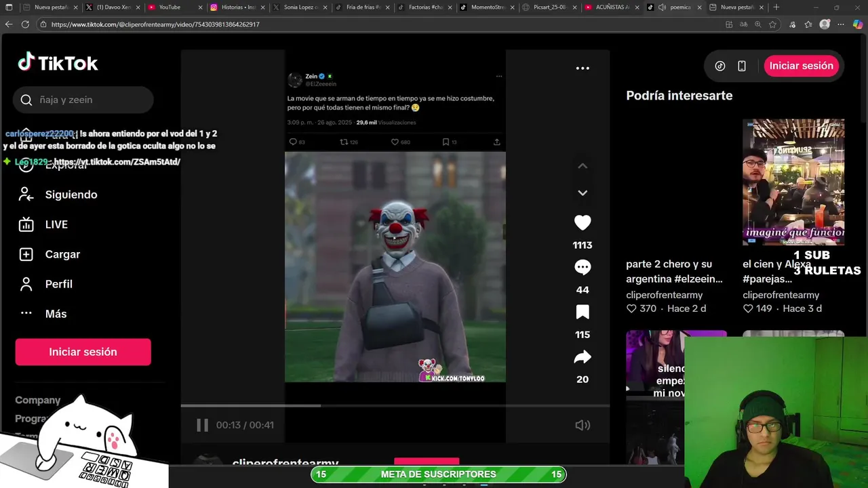Click the translate icon in address bar

pos(744,24)
